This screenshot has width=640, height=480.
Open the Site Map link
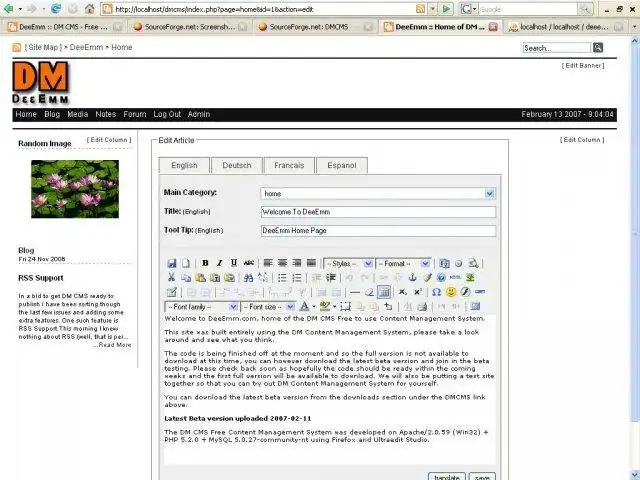point(43,47)
